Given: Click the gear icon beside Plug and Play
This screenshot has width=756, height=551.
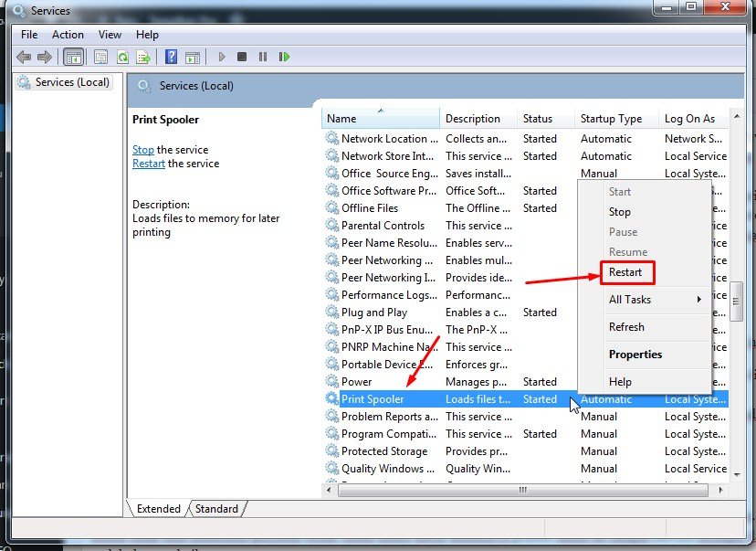Looking at the screenshot, I should [331, 313].
